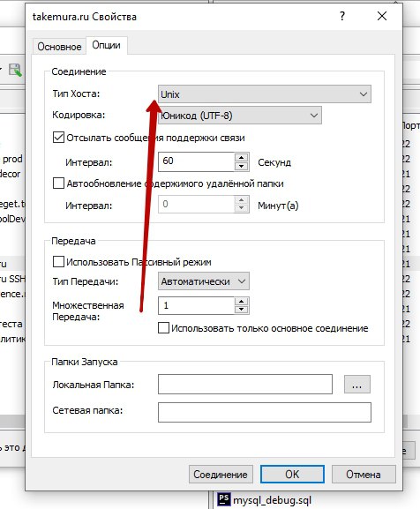This screenshot has height=509, width=420.
Task: Open the Кодировка dropdown showing Юникод (UTF-8)
Action: 239,116
